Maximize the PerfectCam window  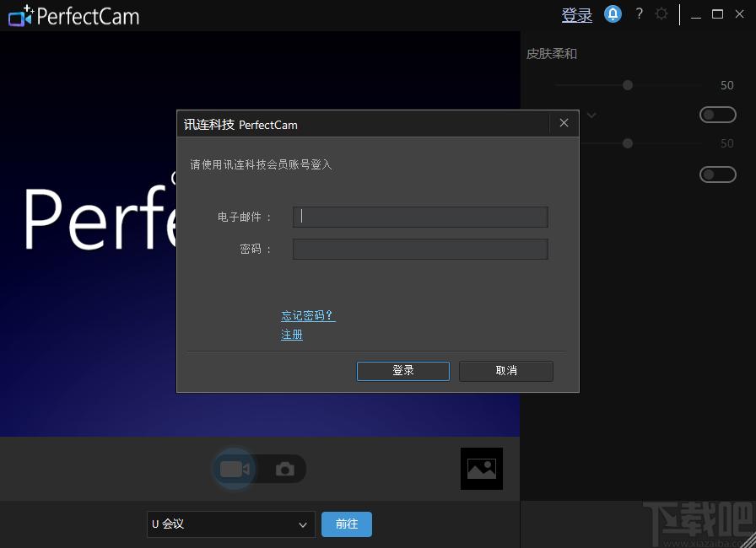pyautogui.click(x=717, y=14)
